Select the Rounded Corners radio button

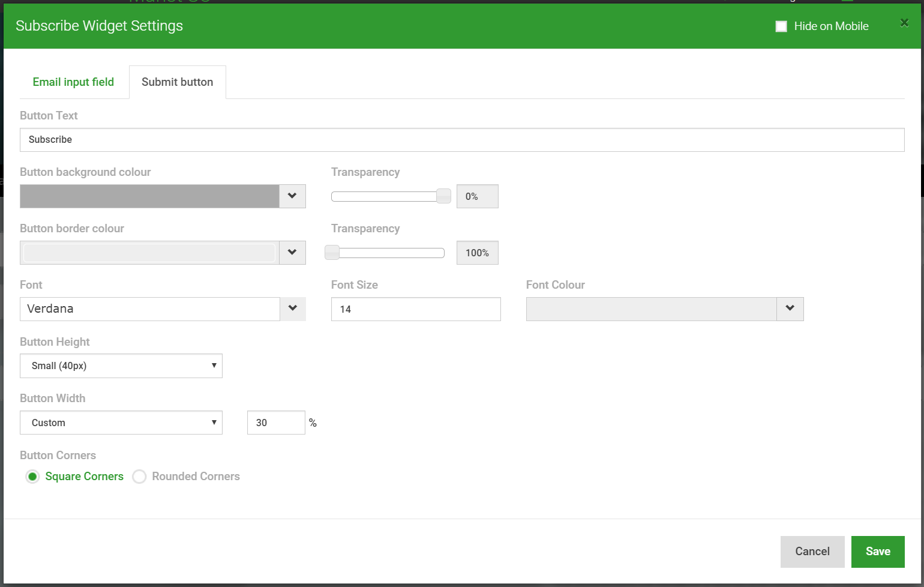coord(139,477)
